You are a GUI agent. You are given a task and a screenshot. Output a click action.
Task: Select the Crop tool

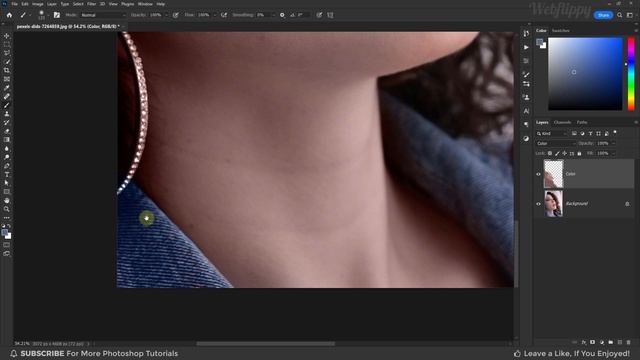click(x=7, y=71)
